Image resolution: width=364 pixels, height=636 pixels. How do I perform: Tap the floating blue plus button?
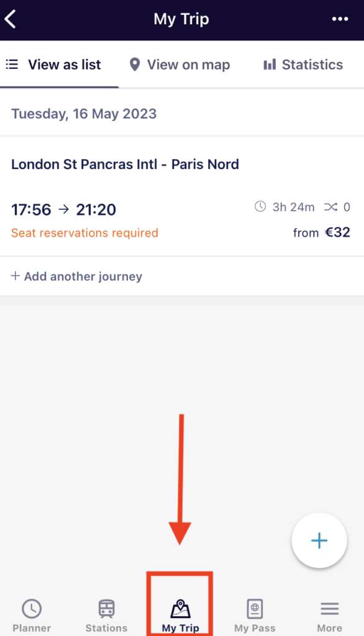319,541
